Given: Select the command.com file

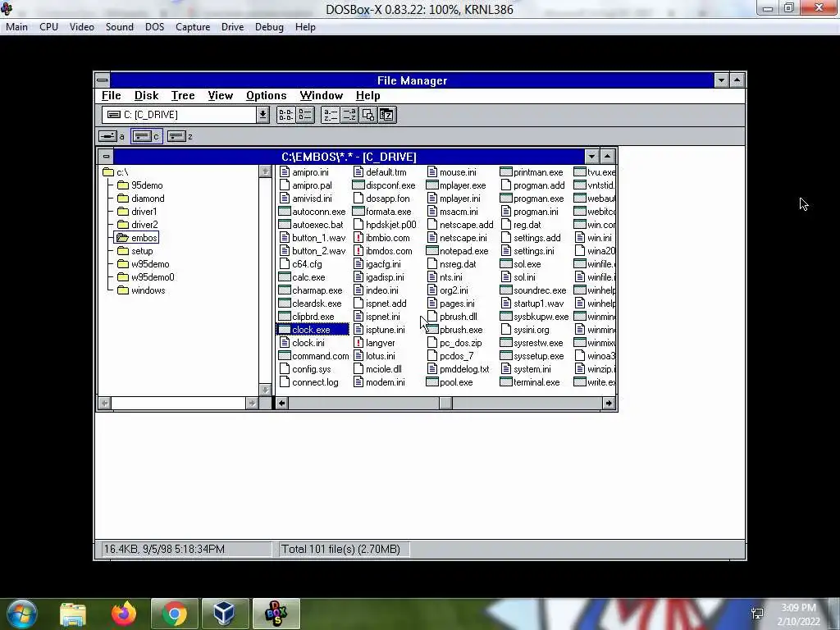Looking at the screenshot, I should tap(314, 356).
